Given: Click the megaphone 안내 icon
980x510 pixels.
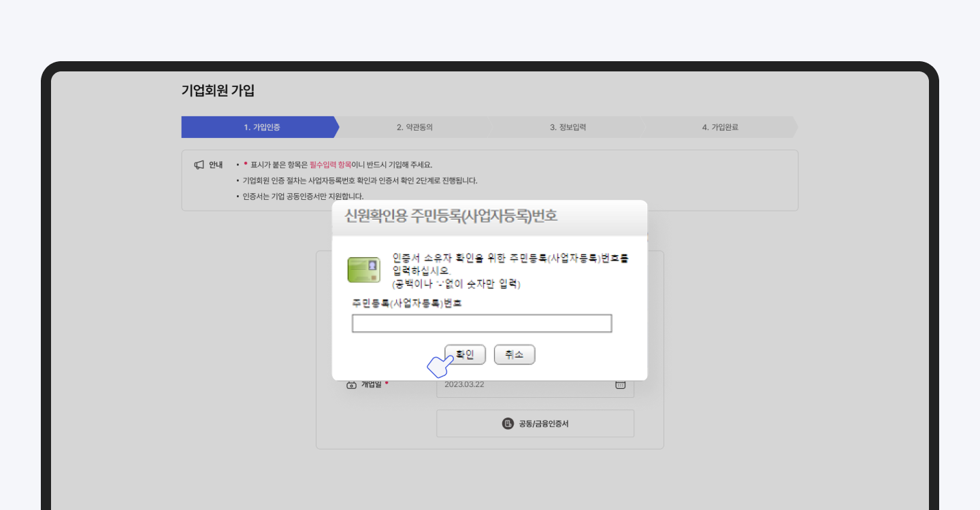Looking at the screenshot, I should pos(199,165).
